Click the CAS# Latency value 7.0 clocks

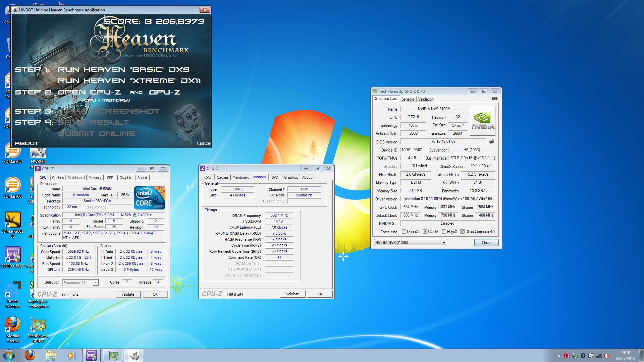(x=279, y=227)
